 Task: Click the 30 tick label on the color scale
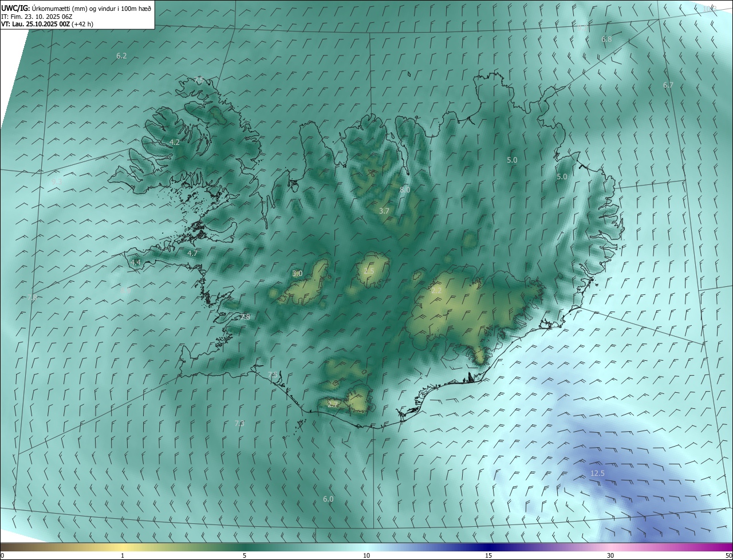610,556
